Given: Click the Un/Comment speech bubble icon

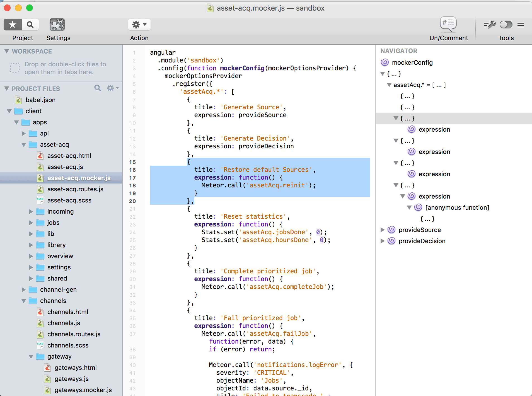Looking at the screenshot, I should 448,24.
